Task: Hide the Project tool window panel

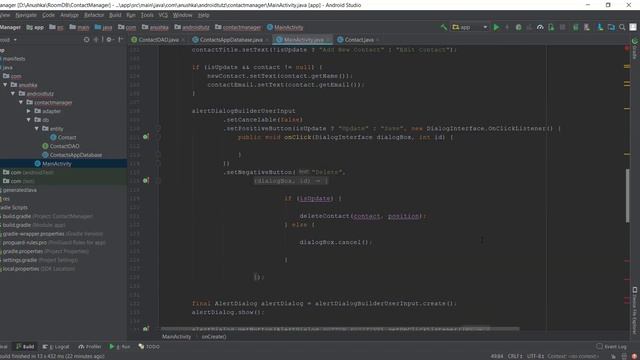Action: pos(120,40)
